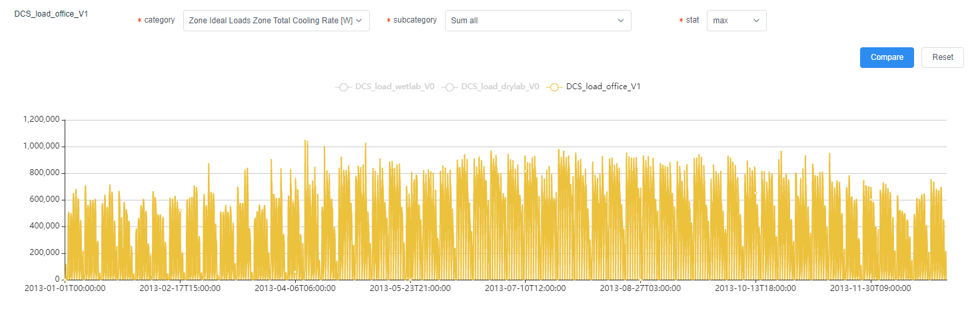980x311 pixels.
Task: Click the Compare button
Action: [x=887, y=57]
